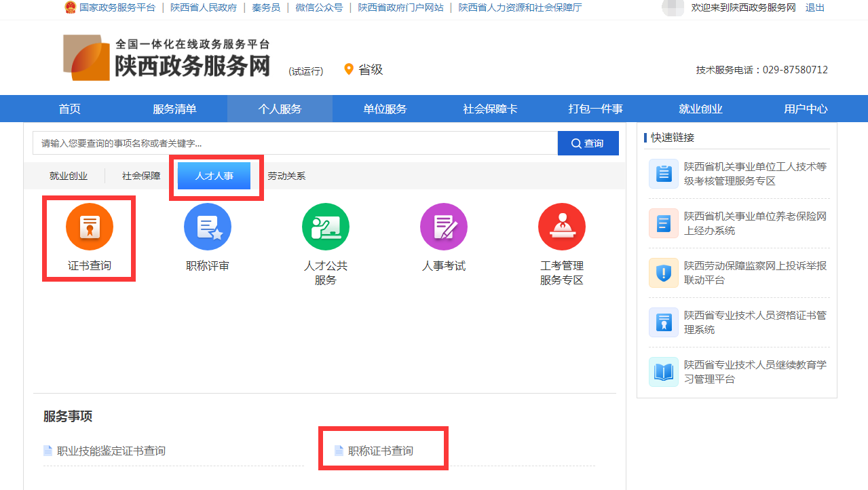Open the 单位服务 menu item
The width and height of the screenshot is (868, 490).
[385, 109]
